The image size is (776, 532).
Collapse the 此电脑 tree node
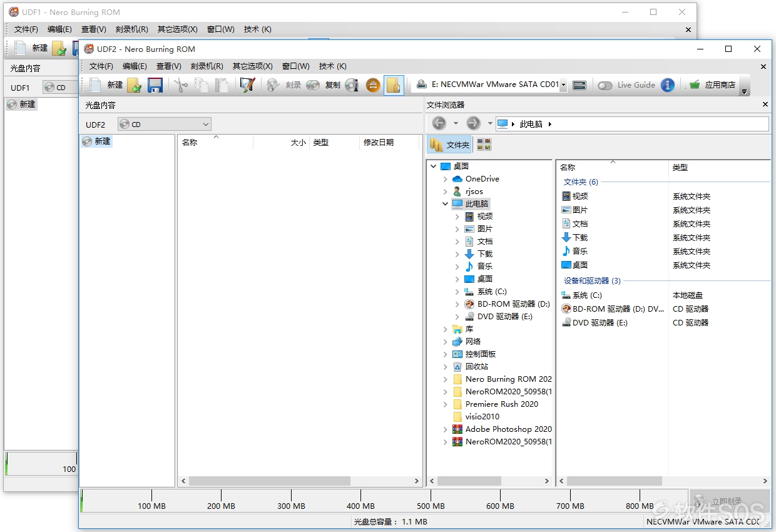(446, 203)
